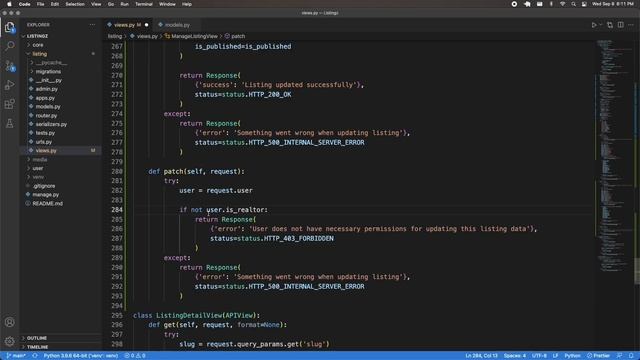Screen dimensions: 640x360
Task: Select Python language mode in status bar
Action: point(572,356)
